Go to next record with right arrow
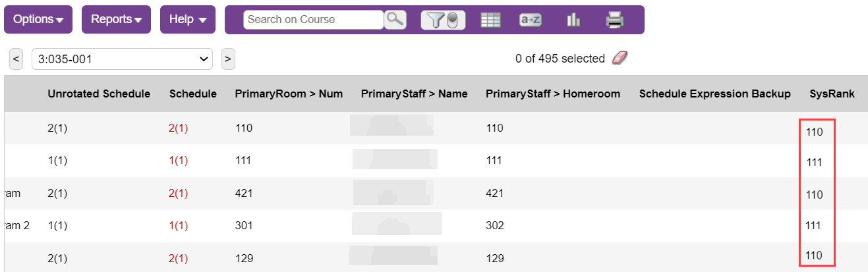This screenshot has height=272, width=868. point(228,59)
